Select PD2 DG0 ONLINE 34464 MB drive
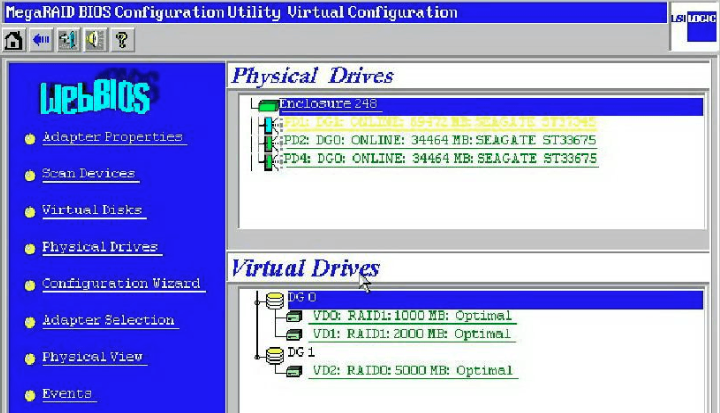 (439, 141)
